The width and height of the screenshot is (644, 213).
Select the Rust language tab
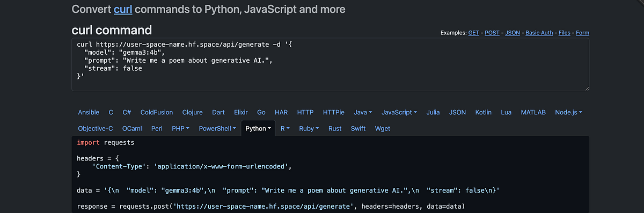click(x=335, y=128)
